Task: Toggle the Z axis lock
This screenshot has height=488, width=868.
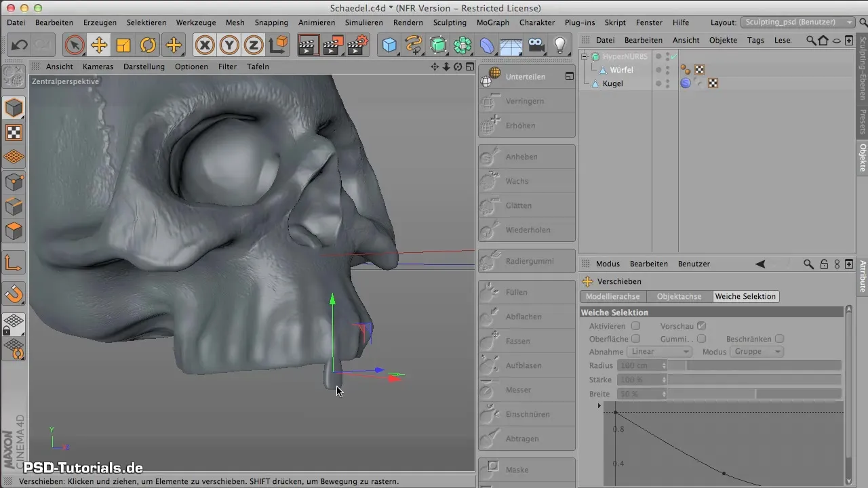Action: [254, 45]
